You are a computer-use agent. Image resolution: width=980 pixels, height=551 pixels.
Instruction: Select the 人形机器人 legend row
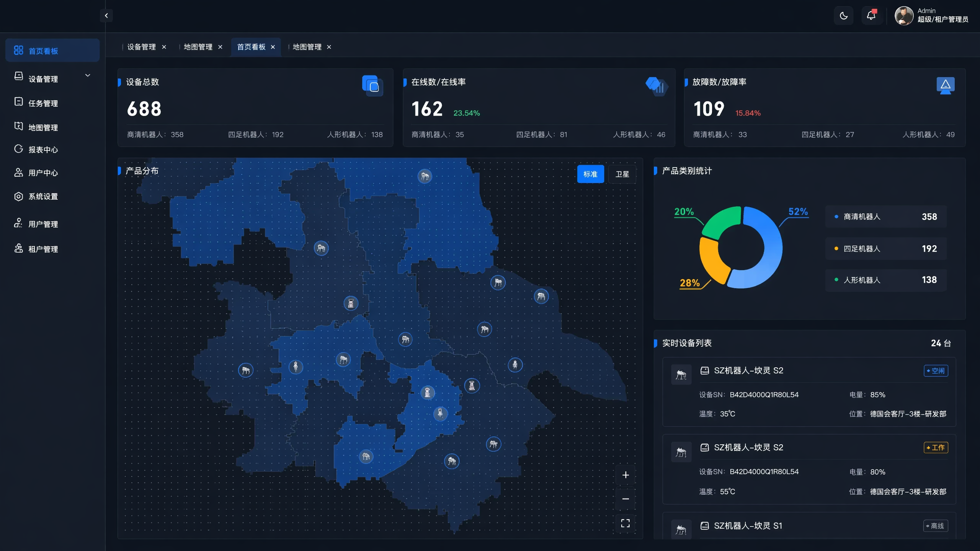pyautogui.click(x=886, y=280)
